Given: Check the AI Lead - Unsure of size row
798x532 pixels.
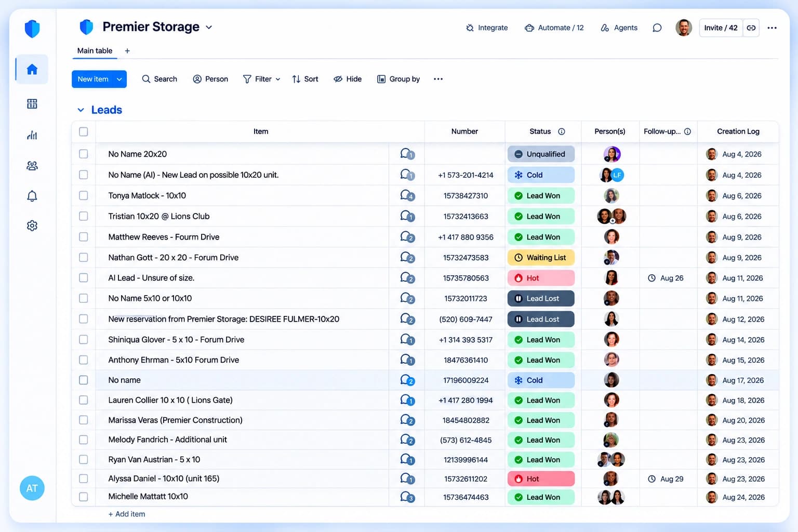Looking at the screenshot, I should [84, 278].
